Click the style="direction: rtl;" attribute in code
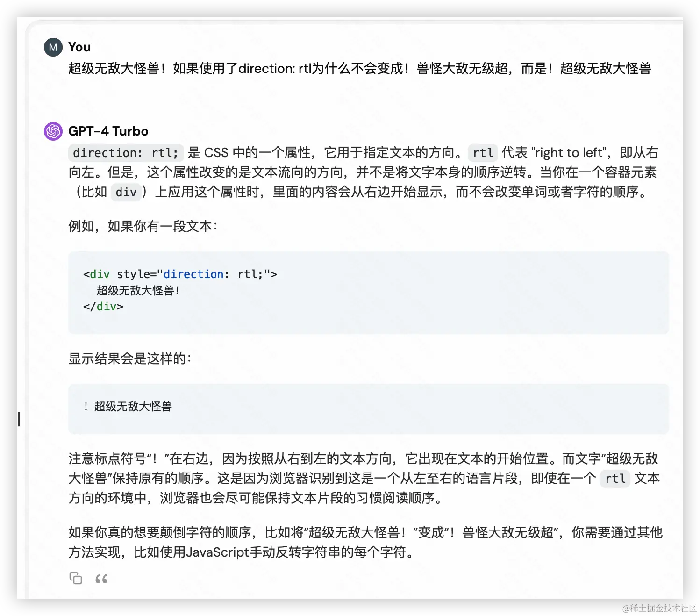Viewport: 700px width, 616px height. [193, 274]
